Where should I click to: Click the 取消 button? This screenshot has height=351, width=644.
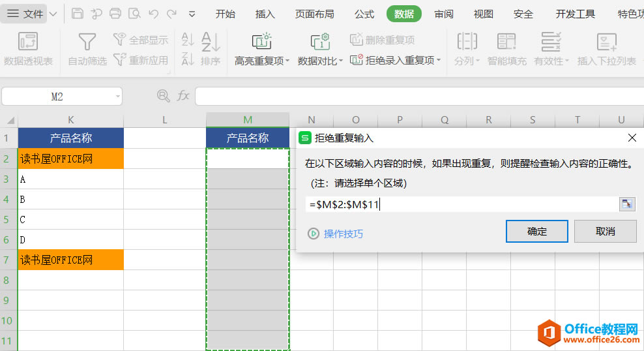pos(606,231)
